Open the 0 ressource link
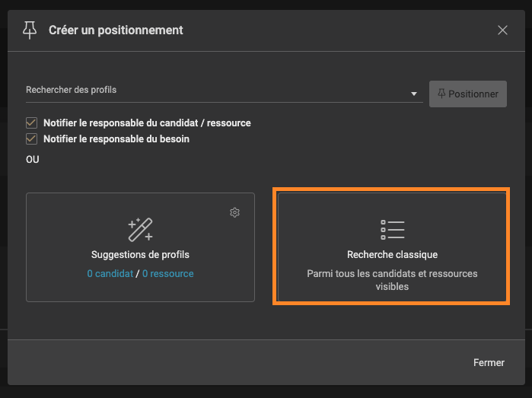The width and height of the screenshot is (532, 398). click(x=168, y=273)
